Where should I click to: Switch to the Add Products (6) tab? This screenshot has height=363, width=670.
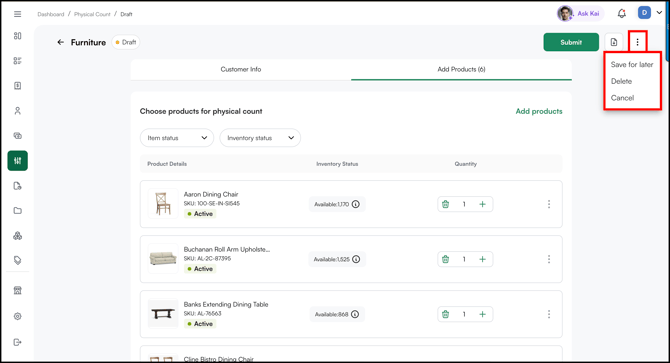tap(461, 69)
